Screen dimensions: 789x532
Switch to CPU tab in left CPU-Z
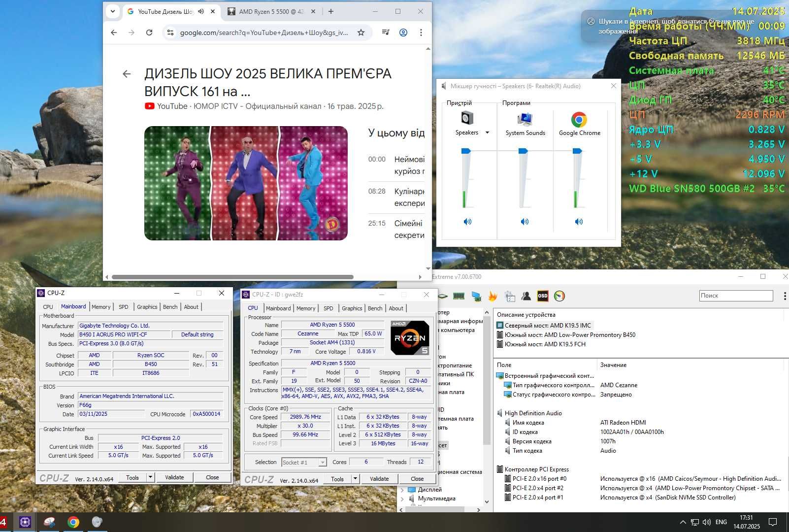[48, 307]
